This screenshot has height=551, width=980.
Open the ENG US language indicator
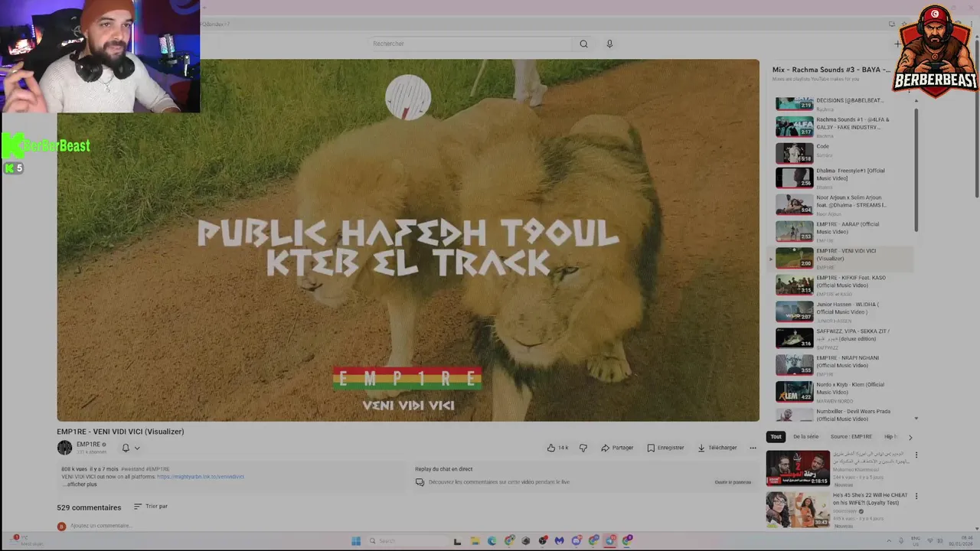(x=916, y=541)
